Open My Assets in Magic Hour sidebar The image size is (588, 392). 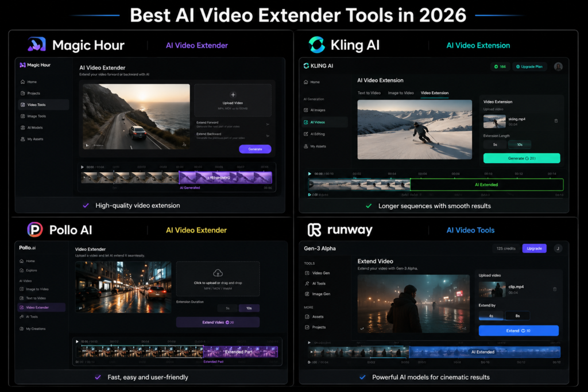point(32,139)
